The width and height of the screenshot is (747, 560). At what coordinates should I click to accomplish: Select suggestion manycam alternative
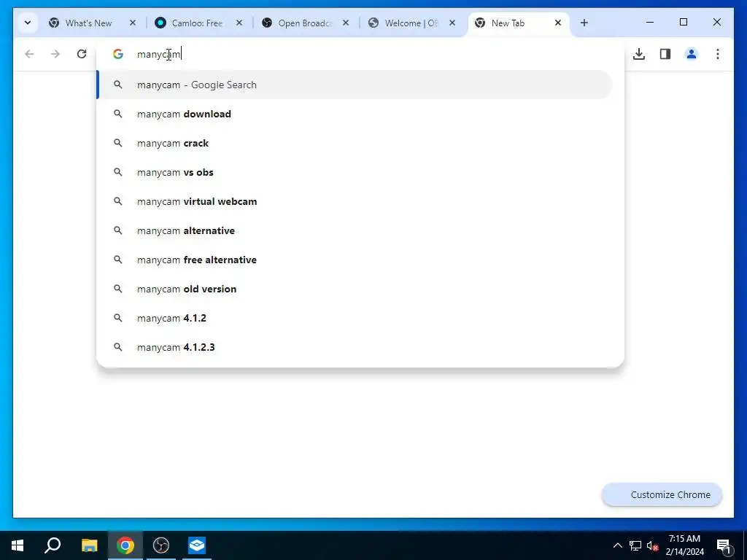point(355,230)
